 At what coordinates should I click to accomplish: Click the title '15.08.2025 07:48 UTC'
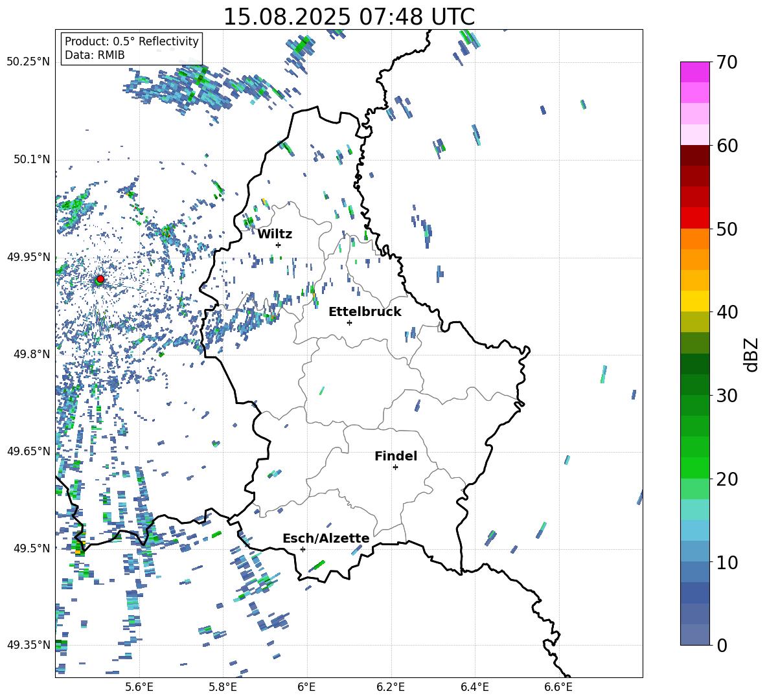349,17
